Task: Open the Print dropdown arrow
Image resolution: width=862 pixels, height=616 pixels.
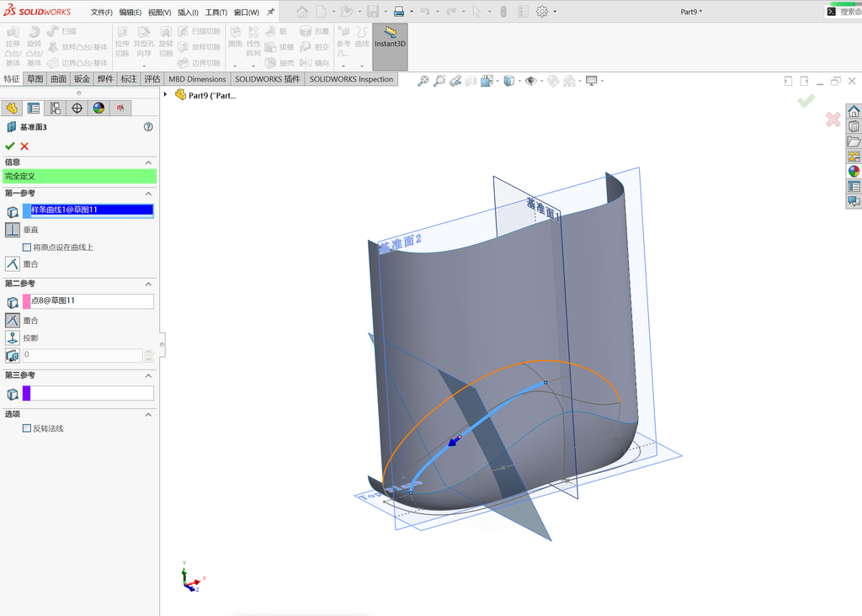Action: pos(411,12)
